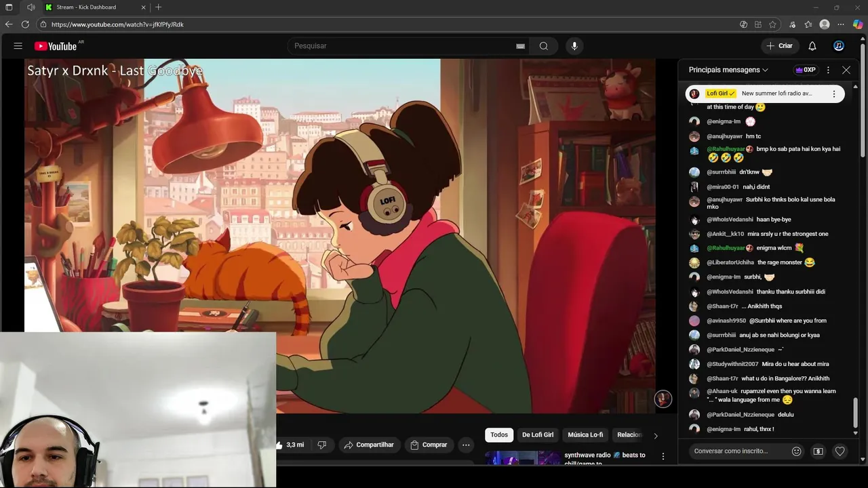Screen dimensions: 868x488
Task: Open the tab actions menu icon
Action: 9,7
